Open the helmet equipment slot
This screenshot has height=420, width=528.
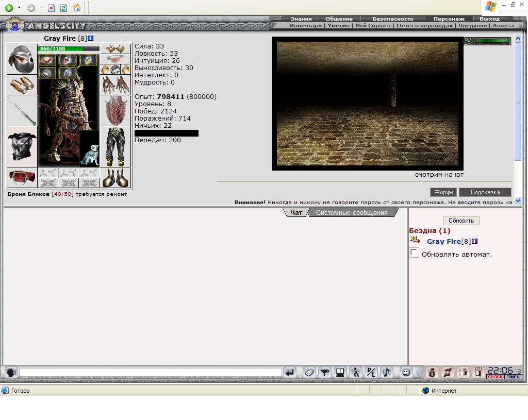point(22,59)
